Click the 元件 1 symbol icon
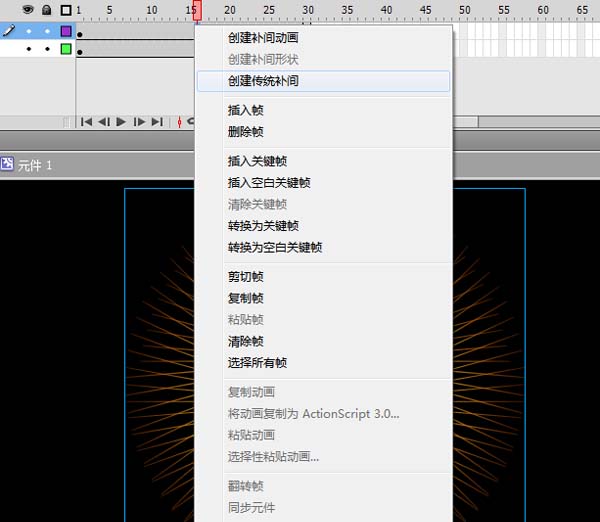Viewport: 600px width, 522px height. click(x=7, y=164)
